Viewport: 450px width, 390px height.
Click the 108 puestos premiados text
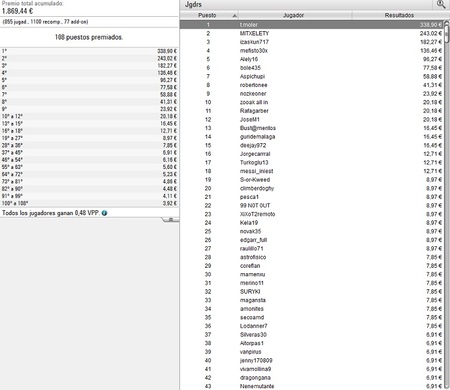89,37
